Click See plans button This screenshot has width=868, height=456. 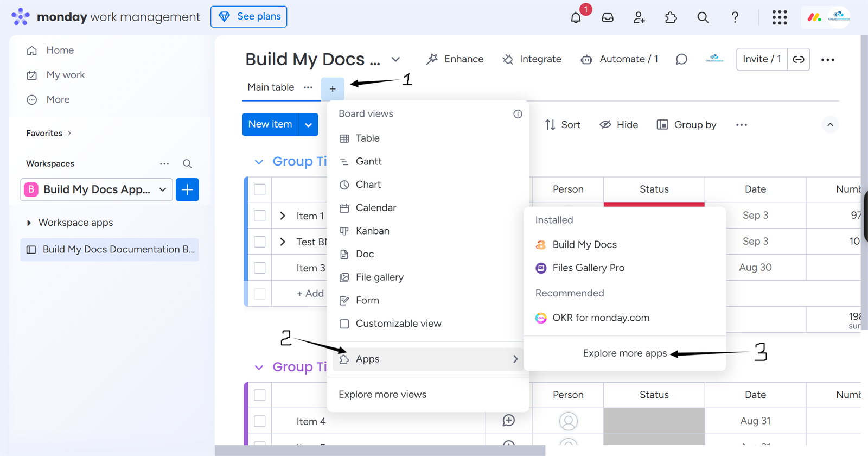click(249, 17)
